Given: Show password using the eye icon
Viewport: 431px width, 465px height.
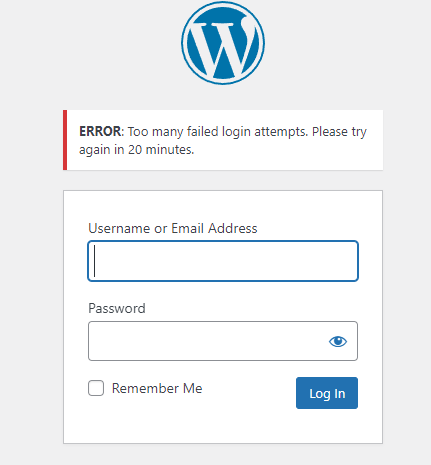Looking at the screenshot, I should coord(338,341).
